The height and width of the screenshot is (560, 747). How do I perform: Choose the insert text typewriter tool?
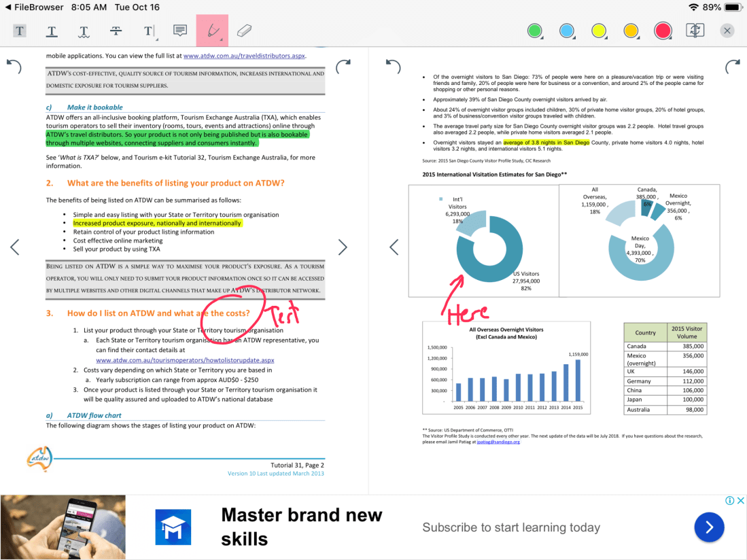coord(149,31)
